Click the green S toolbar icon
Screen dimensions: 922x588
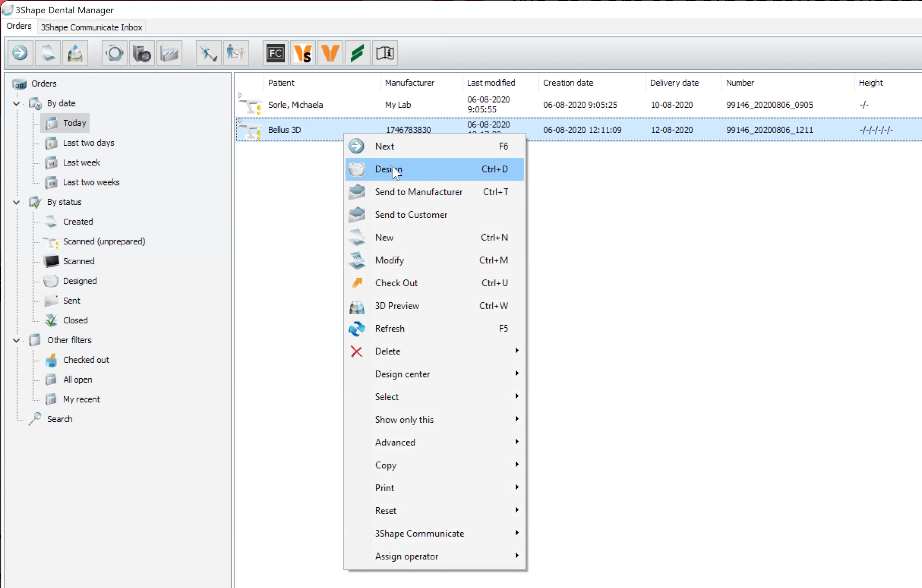[357, 53]
